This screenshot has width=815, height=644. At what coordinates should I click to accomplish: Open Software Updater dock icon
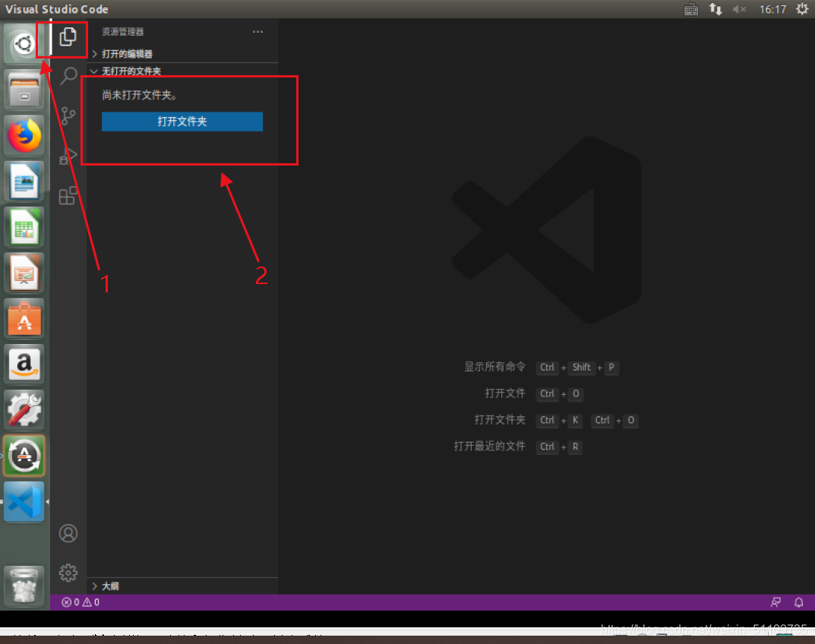tap(24, 456)
